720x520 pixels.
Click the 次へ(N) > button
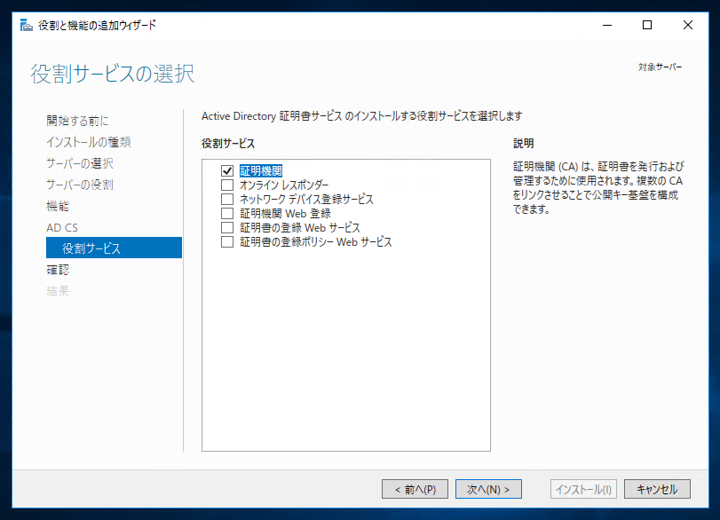coord(489,489)
